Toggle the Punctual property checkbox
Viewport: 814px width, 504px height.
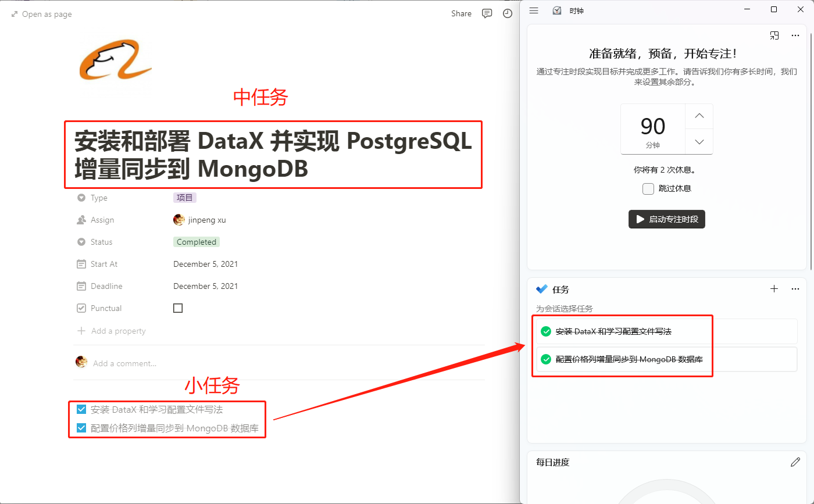tap(178, 308)
